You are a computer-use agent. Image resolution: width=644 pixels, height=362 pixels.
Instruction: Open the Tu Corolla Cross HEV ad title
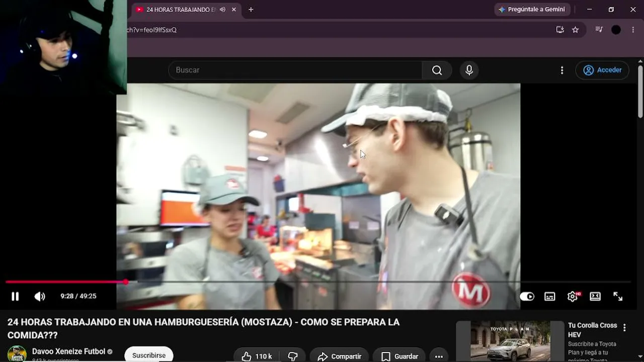click(593, 330)
